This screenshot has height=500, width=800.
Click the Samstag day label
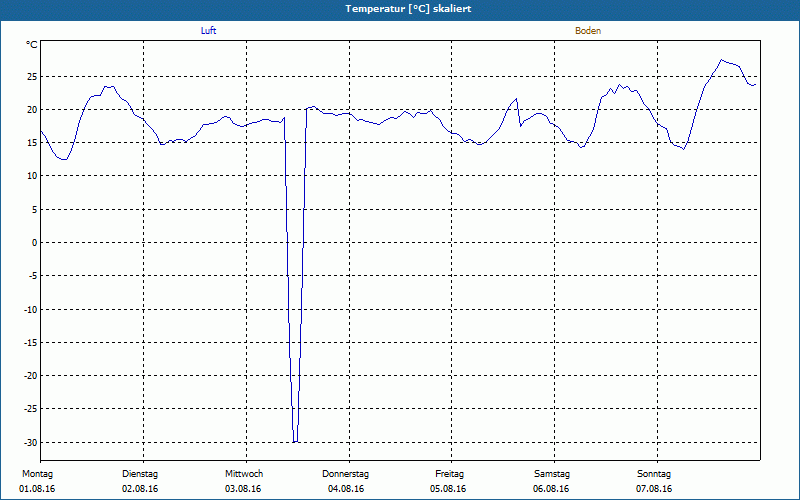552,474
